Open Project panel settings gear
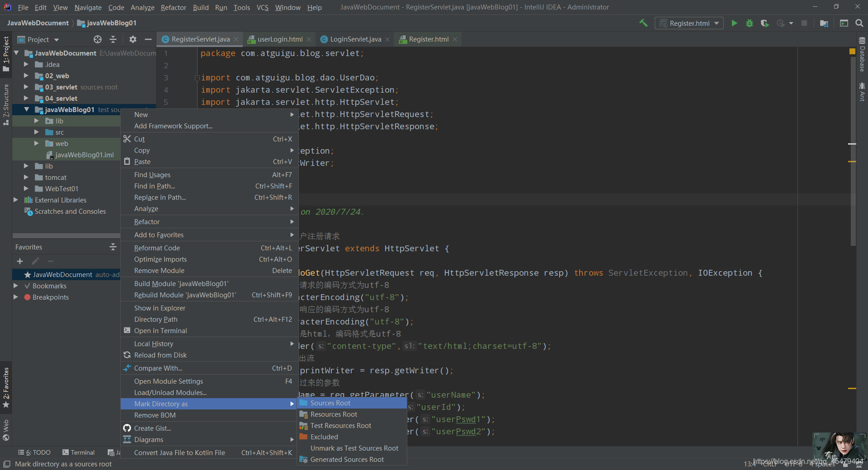Screen dimensions: 868x470 tap(132, 39)
